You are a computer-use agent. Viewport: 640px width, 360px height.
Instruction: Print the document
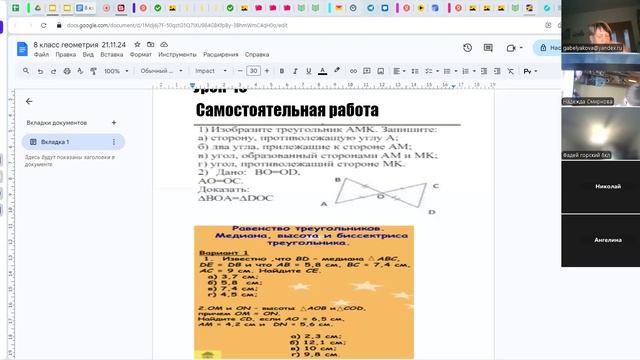[67, 71]
